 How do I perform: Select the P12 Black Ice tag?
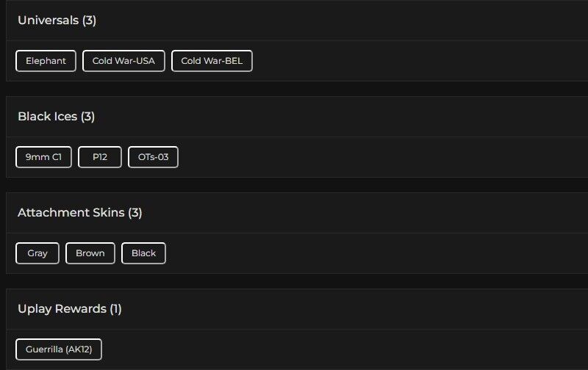tap(100, 157)
